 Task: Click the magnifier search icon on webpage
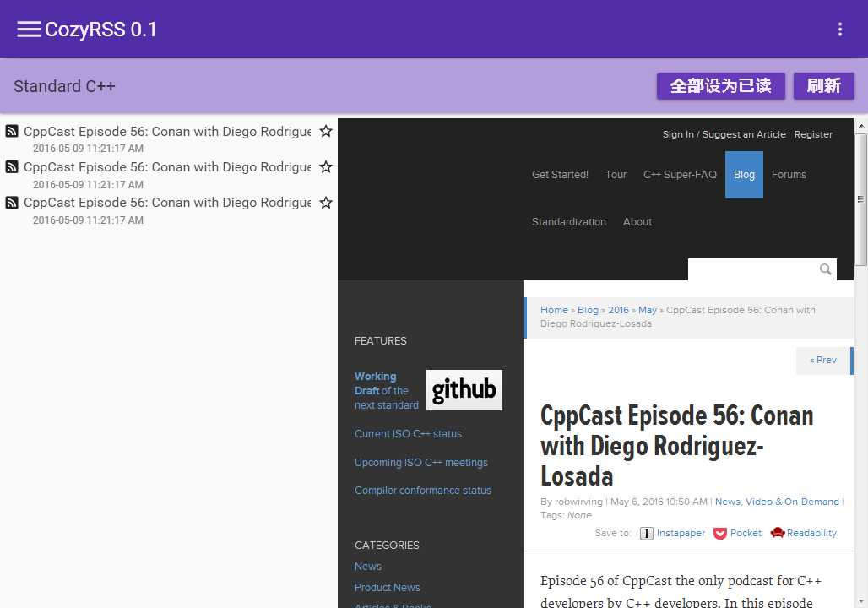[x=826, y=269]
